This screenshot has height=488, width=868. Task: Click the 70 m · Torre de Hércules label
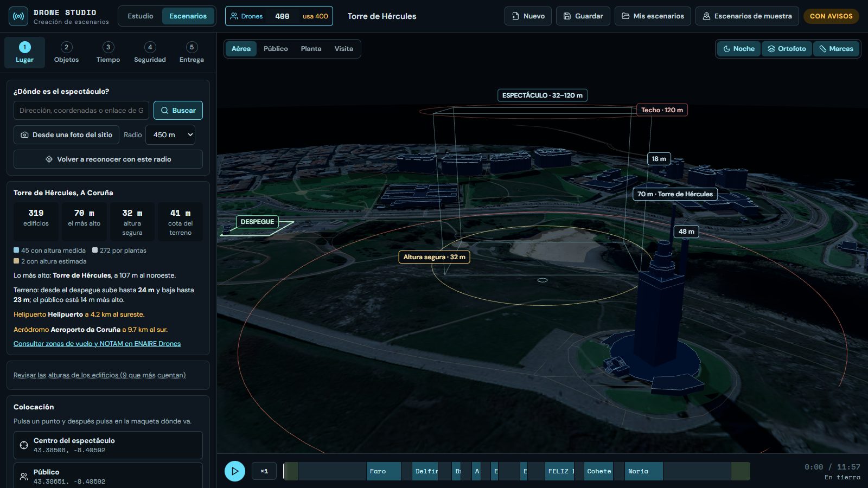point(675,194)
